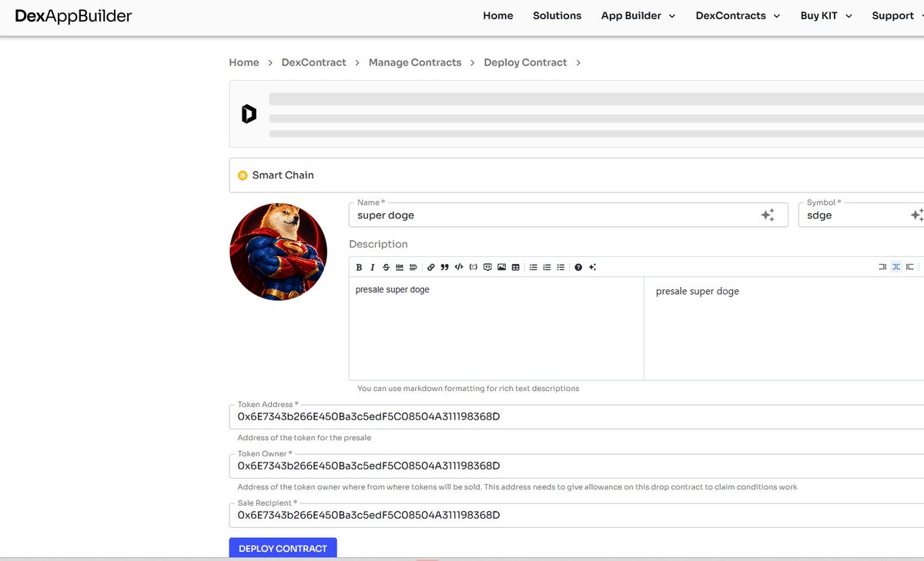Focus the Name input field
The width and height of the screenshot is (924, 561).
point(568,215)
